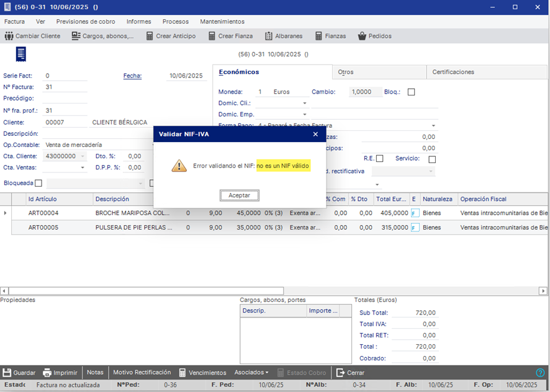Click scrollbar right arrow in grid
This screenshot has height=392, width=550.
(x=543, y=291)
